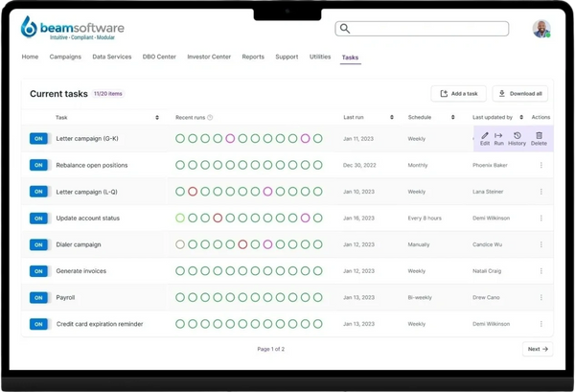Click the Add a task button
Viewport: 575px width, 392px height.
click(458, 94)
